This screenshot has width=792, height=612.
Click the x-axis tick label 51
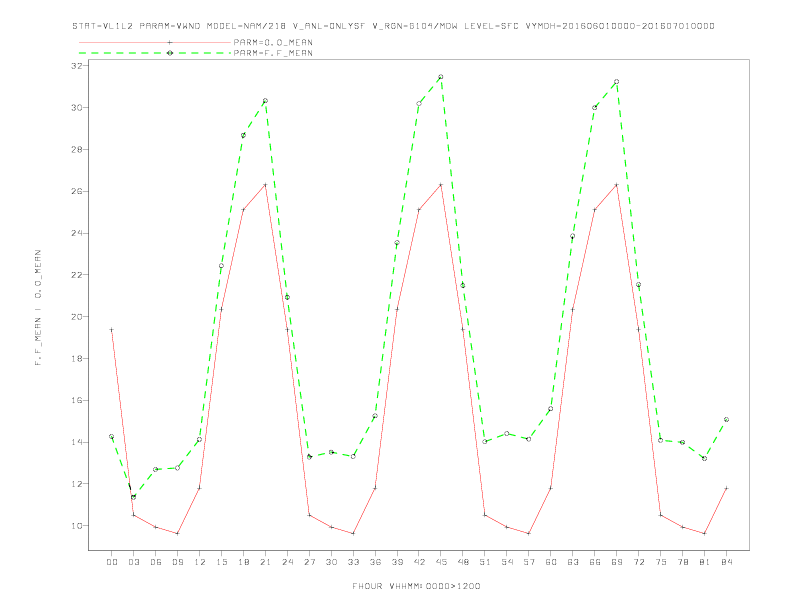485,562
